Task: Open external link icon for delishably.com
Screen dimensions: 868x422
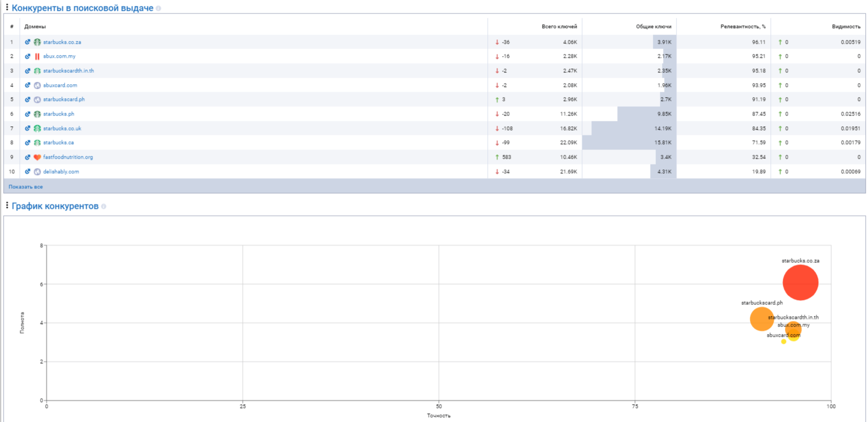Action: (x=27, y=172)
